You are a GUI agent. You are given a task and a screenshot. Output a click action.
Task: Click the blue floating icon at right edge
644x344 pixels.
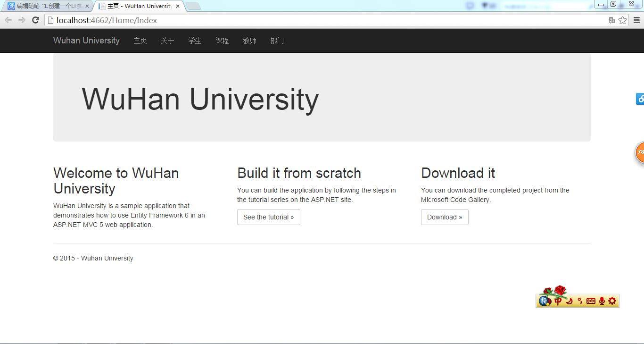640,99
